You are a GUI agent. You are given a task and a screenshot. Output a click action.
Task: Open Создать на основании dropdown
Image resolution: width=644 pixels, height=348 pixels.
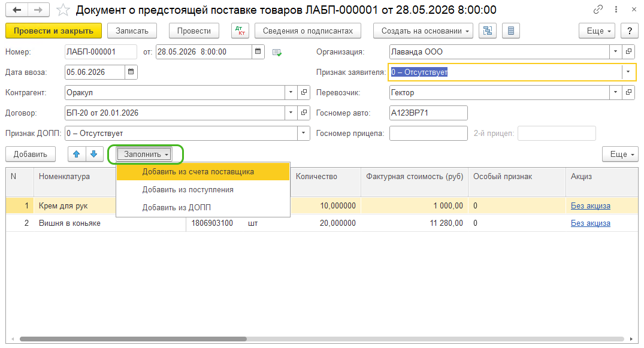click(x=423, y=31)
